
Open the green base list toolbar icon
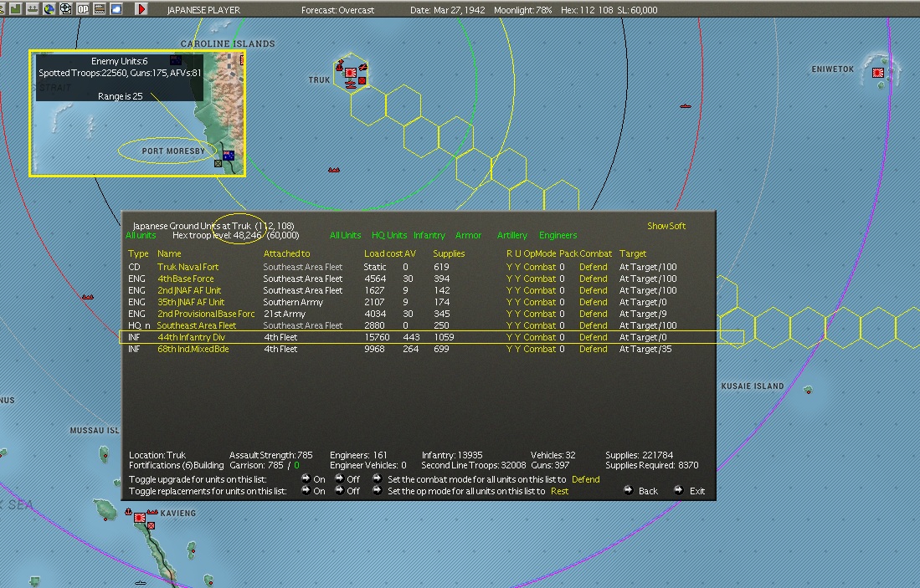pos(16,9)
